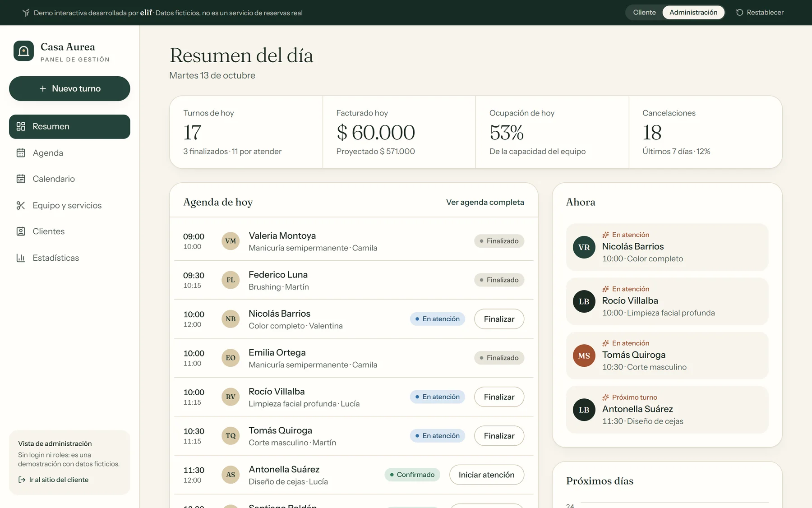Screen dimensions: 812x508
Task: Click the Casa Aurea logo icon
Action: click(23, 51)
